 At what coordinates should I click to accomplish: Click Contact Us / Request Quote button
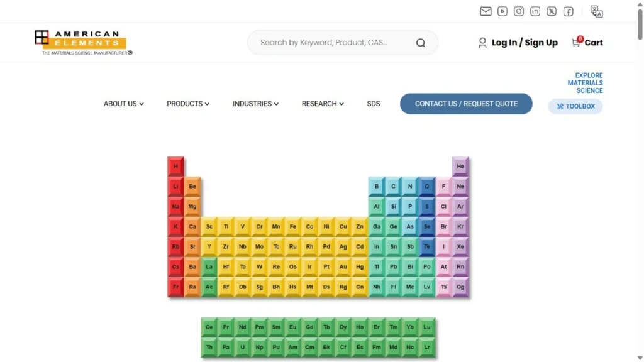[466, 104]
